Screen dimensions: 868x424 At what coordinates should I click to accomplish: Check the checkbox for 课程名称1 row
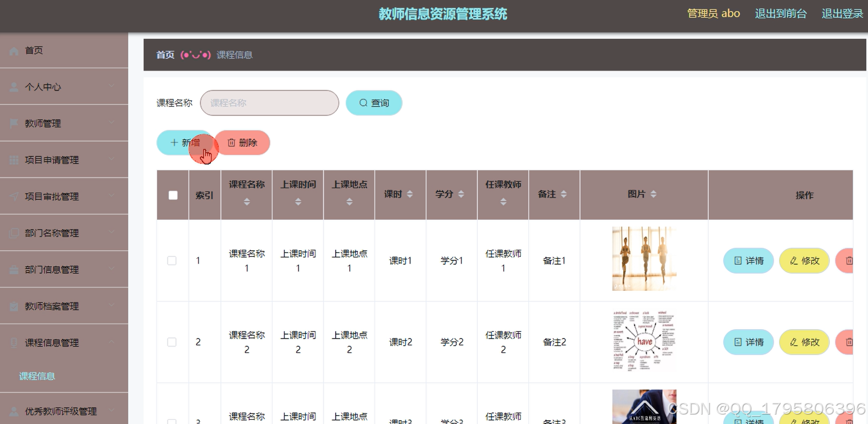(x=173, y=260)
